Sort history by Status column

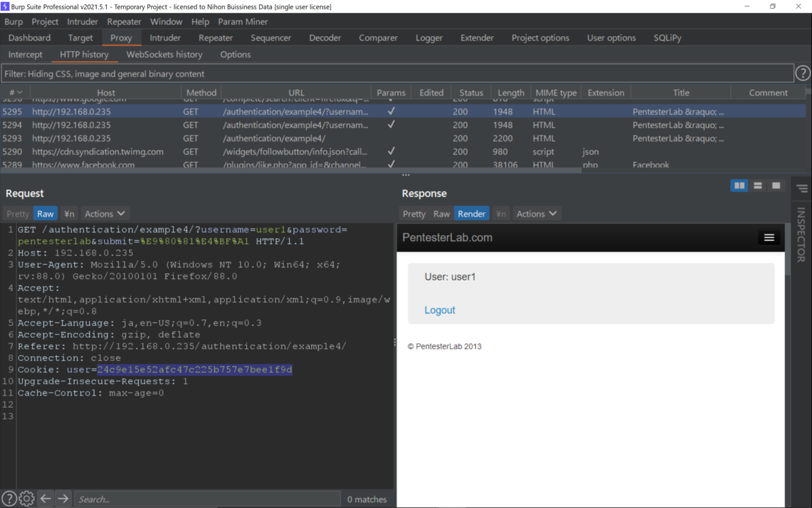(x=471, y=93)
